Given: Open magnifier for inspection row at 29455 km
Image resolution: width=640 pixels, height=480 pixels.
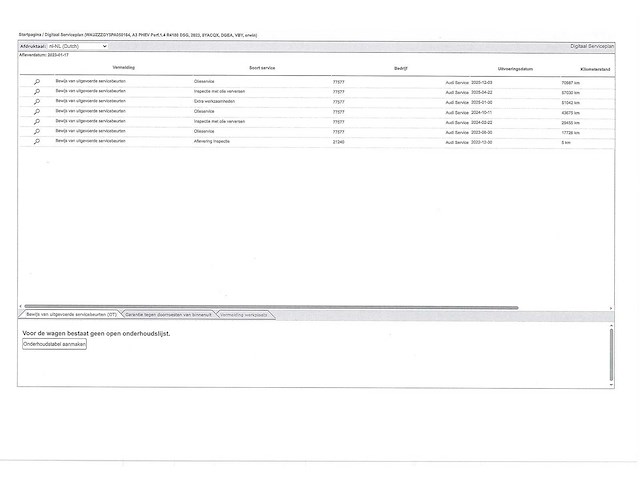Looking at the screenshot, I should 37,122.
